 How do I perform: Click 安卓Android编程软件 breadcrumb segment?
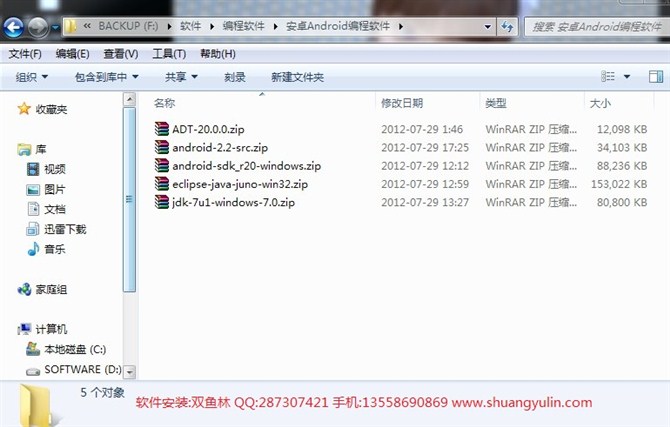point(338,27)
